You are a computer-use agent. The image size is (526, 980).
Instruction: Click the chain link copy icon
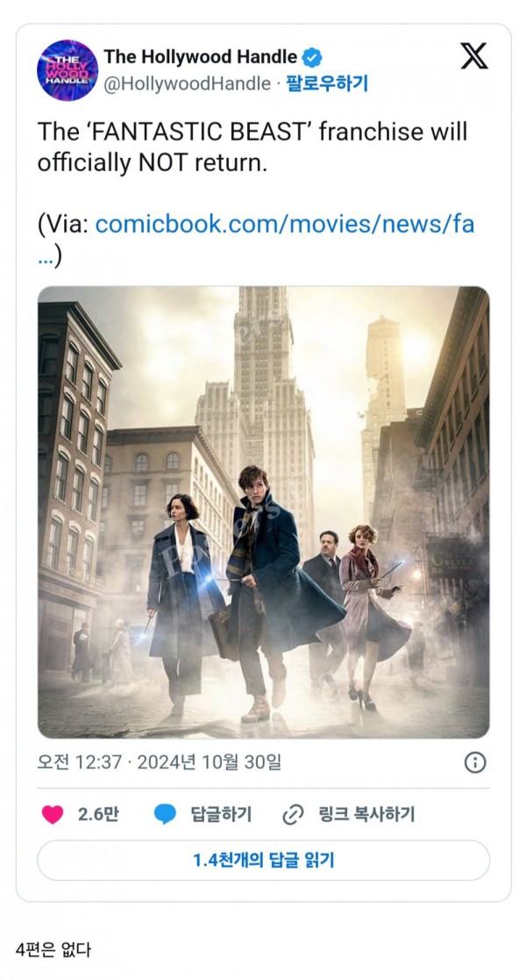click(x=292, y=814)
